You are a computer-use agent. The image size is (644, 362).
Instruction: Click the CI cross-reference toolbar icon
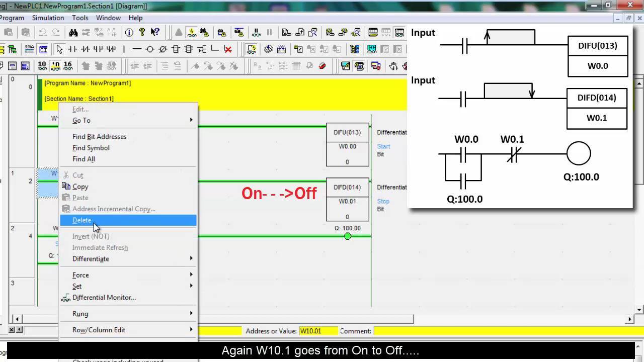pyautogui.click(x=43, y=49)
